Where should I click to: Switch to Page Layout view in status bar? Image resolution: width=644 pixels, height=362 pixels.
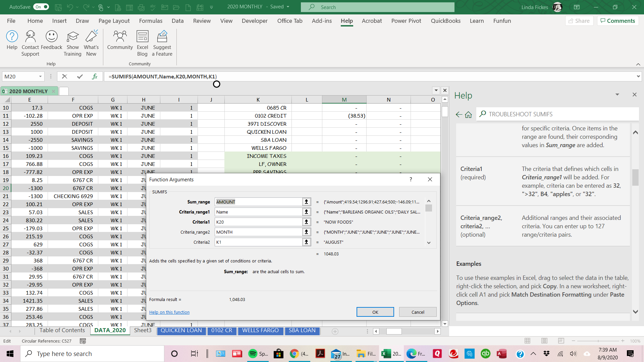544,341
